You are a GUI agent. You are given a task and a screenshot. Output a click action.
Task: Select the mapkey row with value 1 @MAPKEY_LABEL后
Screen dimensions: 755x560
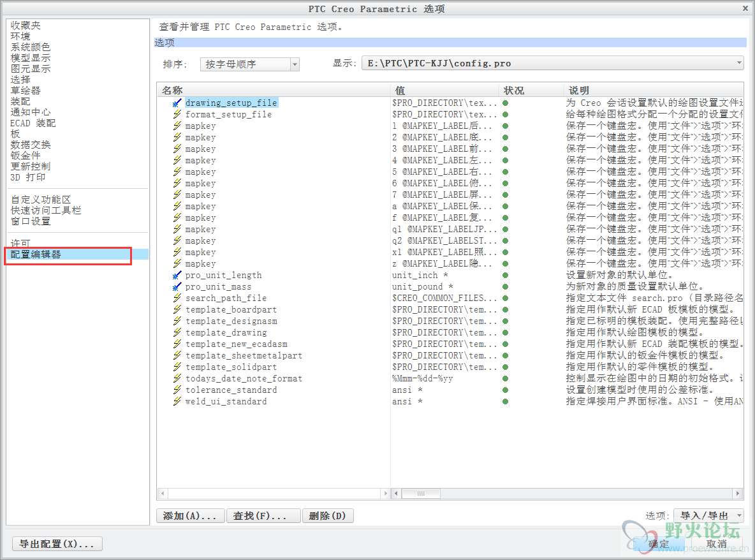point(200,126)
